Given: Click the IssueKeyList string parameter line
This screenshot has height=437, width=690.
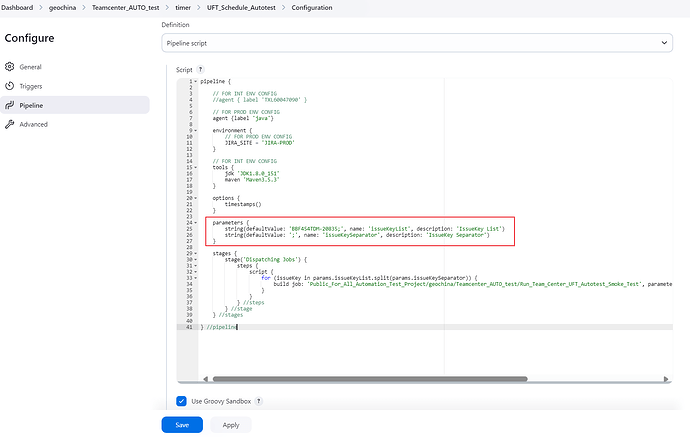Looking at the screenshot, I should coord(365,229).
